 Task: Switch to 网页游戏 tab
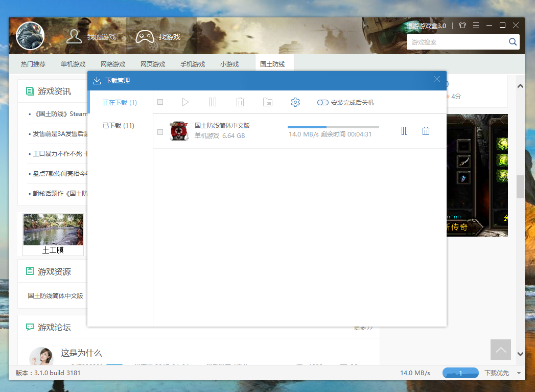click(x=153, y=64)
